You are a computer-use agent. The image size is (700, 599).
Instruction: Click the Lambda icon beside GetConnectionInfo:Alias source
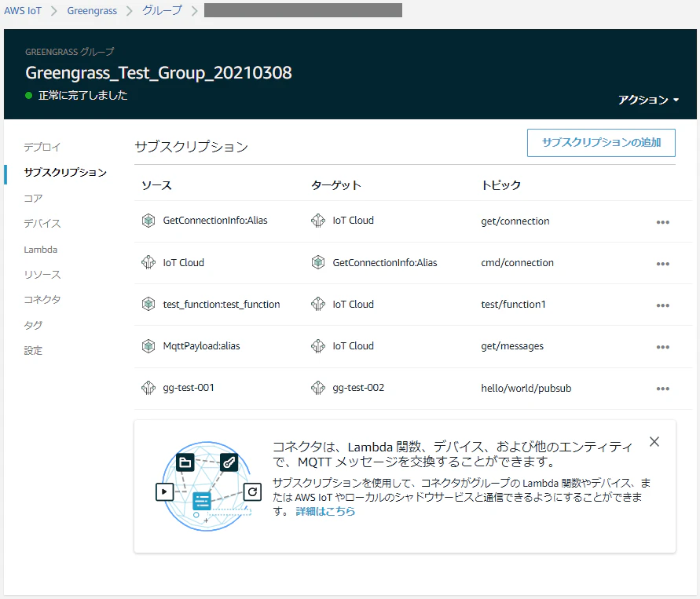[x=148, y=221]
